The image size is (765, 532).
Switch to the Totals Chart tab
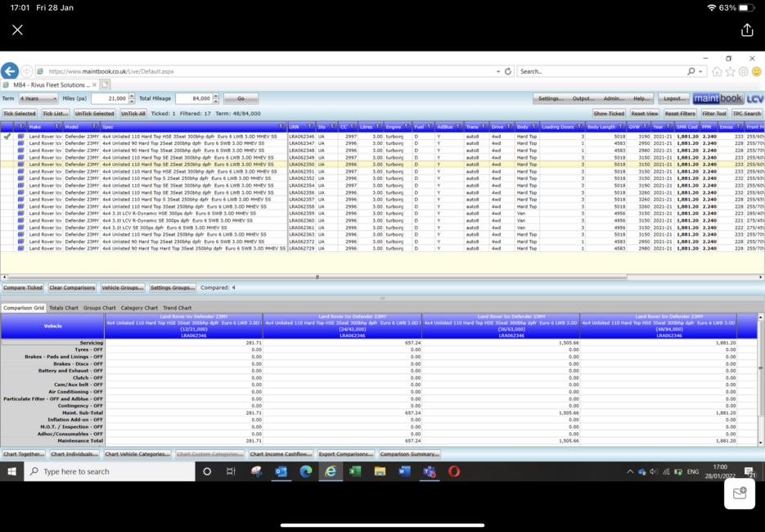pyautogui.click(x=64, y=308)
